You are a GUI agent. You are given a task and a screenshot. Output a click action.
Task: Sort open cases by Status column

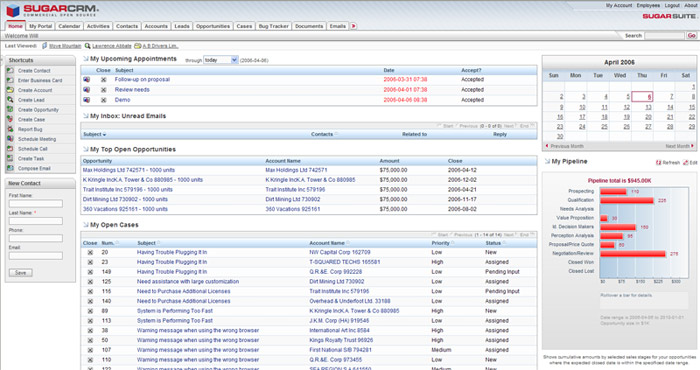(495, 243)
